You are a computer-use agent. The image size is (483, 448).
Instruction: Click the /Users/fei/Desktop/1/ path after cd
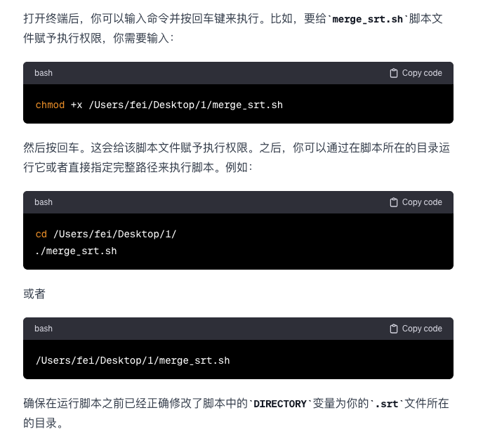coord(115,234)
